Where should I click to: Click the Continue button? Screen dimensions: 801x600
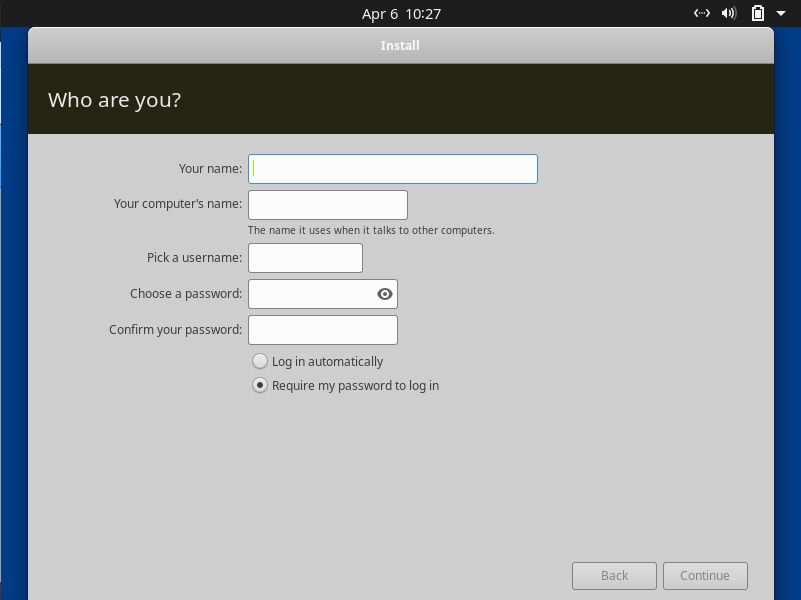coord(705,576)
